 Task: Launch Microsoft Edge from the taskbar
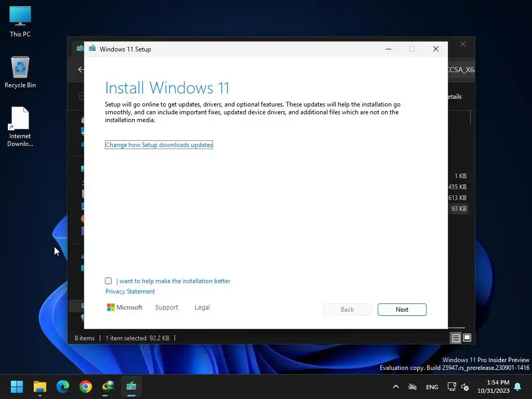tap(63, 387)
